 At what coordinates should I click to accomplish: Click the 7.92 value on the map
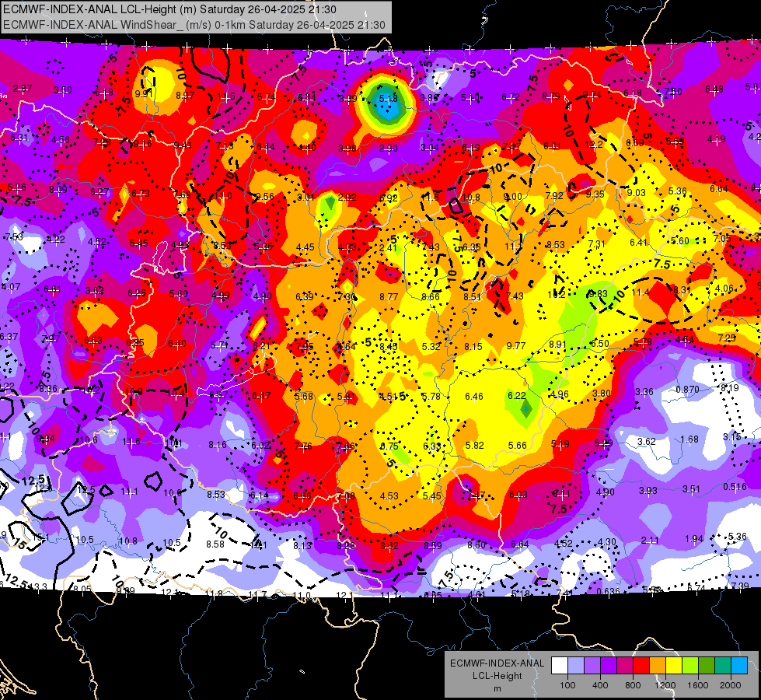(x=554, y=196)
